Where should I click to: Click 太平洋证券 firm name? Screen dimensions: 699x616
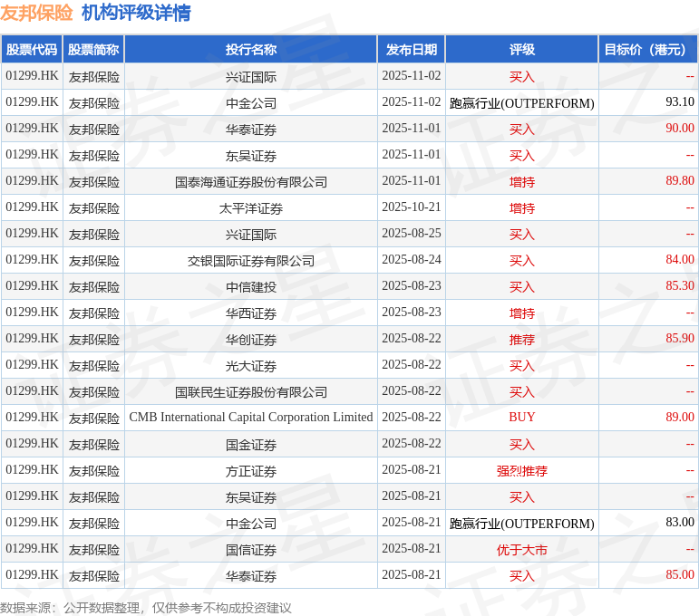(251, 208)
